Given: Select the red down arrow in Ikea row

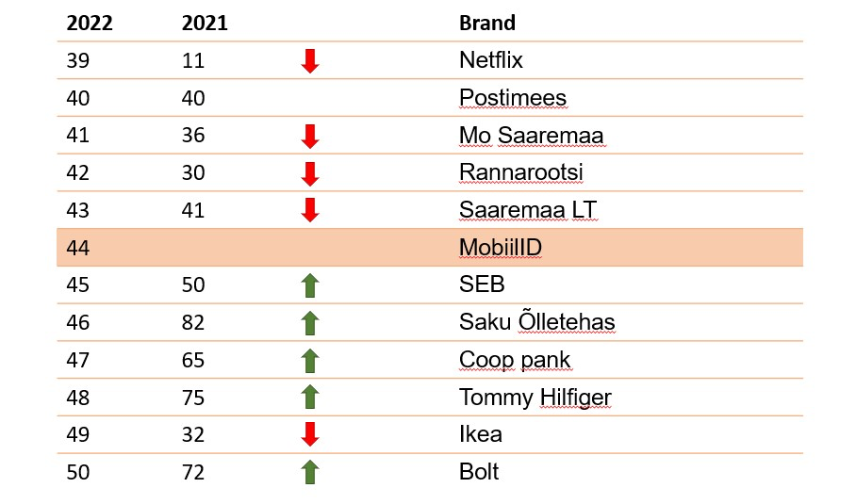Looking at the screenshot, I should click(310, 434).
